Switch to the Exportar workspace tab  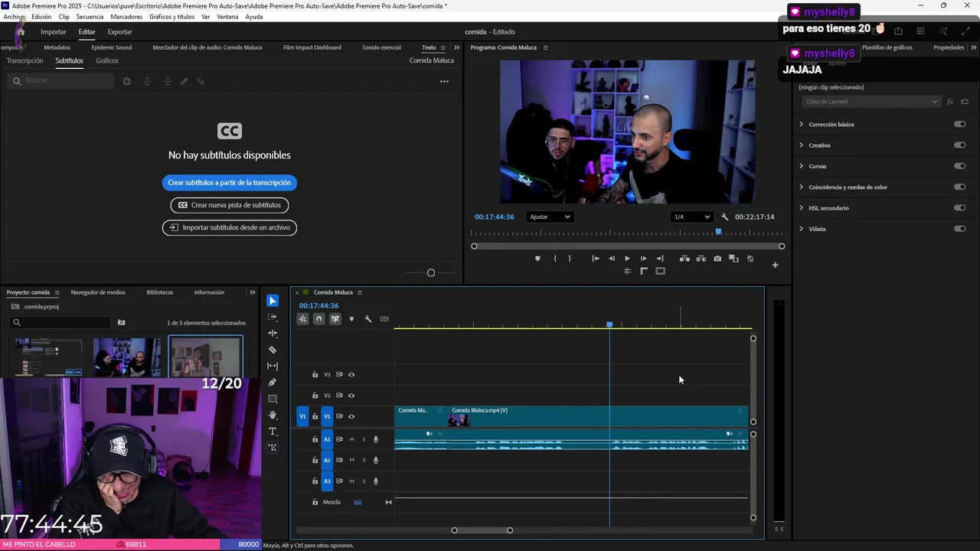[119, 32]
